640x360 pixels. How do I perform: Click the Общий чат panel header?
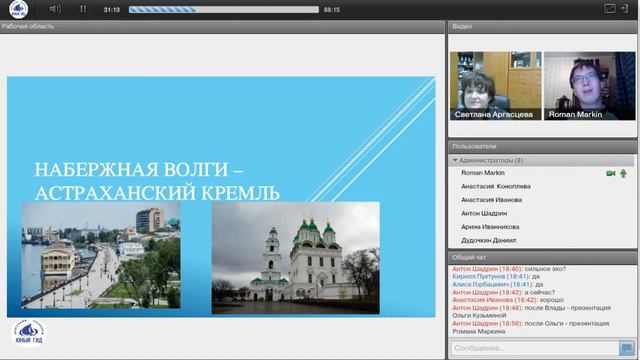(x=542, y=258)
